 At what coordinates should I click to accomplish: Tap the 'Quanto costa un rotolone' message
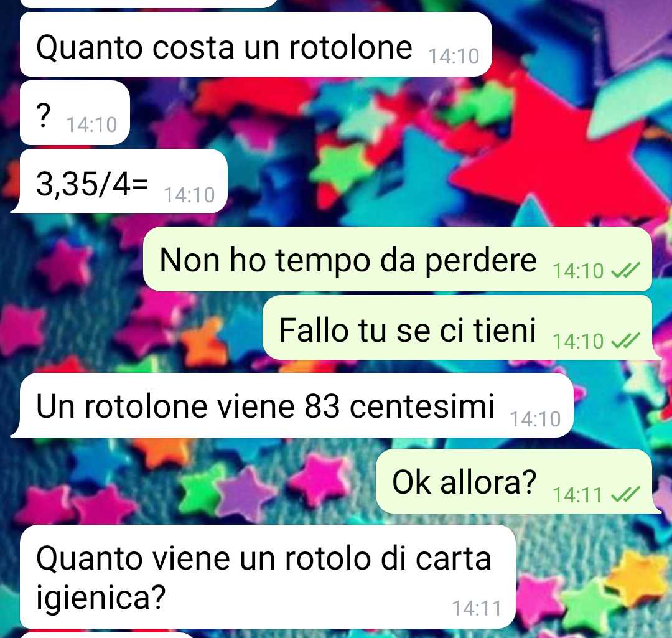256,44
